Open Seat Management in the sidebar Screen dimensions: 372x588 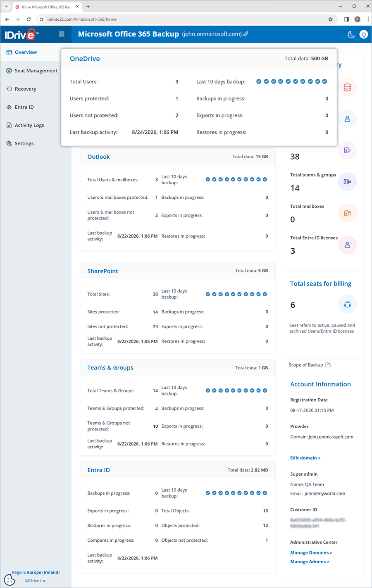click(36, 71)
